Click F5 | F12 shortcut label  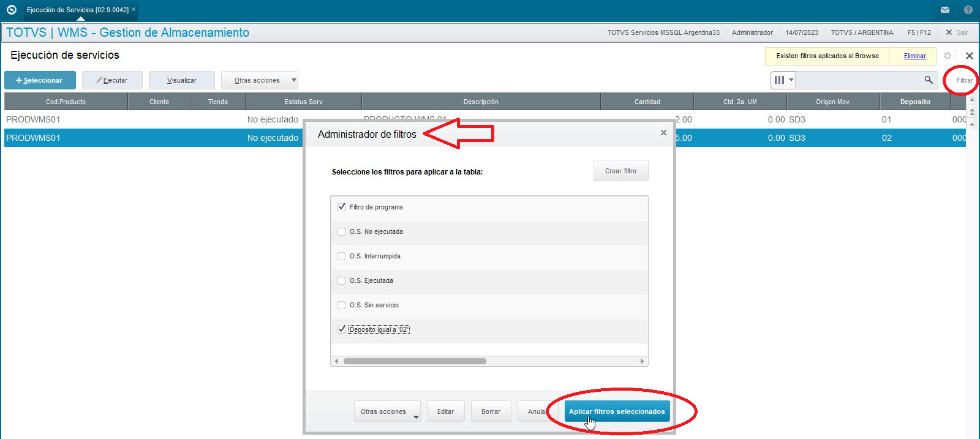click(x=919, y=32)
